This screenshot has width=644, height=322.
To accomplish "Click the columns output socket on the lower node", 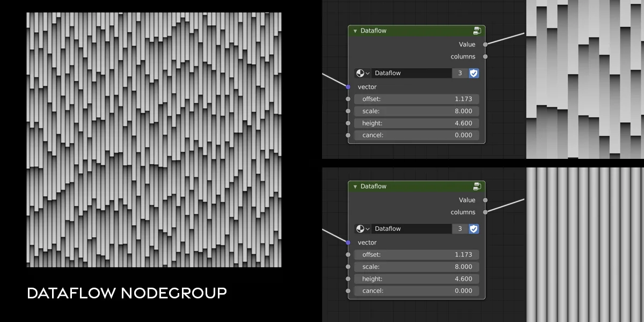I will click(x=485, y=212).
